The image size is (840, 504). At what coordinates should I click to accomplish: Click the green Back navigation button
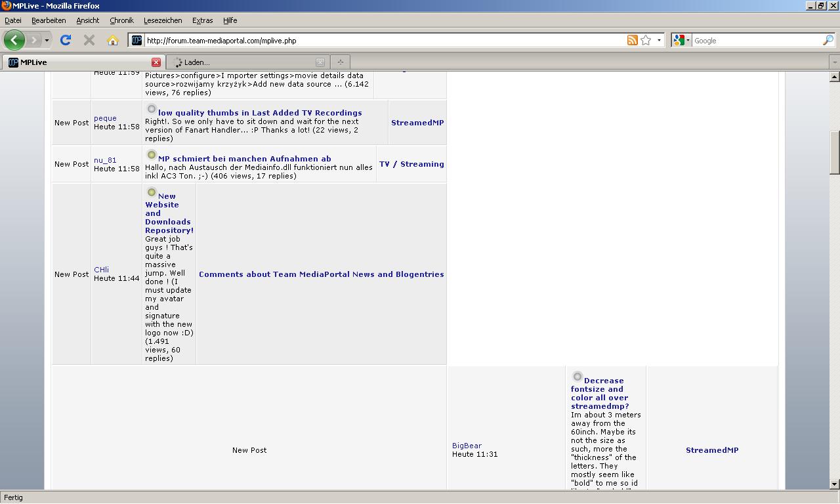(x=14, y=40)
